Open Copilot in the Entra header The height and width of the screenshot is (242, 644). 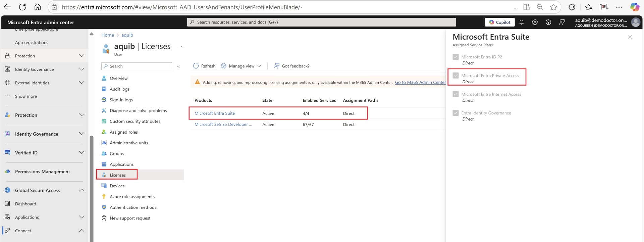click(x=500, y=22)
